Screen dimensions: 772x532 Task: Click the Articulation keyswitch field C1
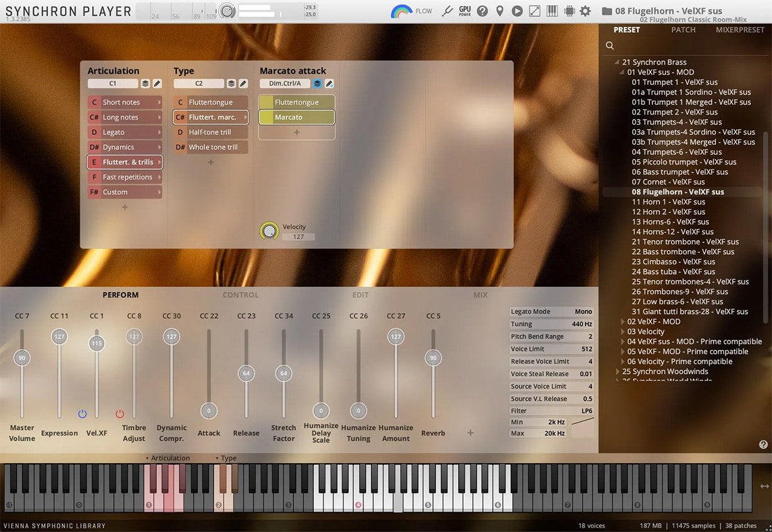[x=113, y=84]
